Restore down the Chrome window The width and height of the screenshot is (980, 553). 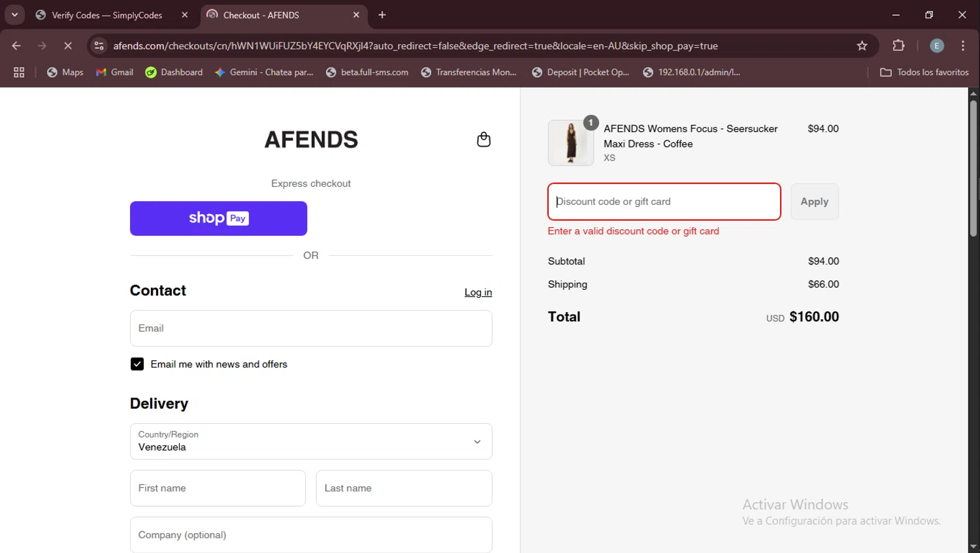(x=929, y=15)
